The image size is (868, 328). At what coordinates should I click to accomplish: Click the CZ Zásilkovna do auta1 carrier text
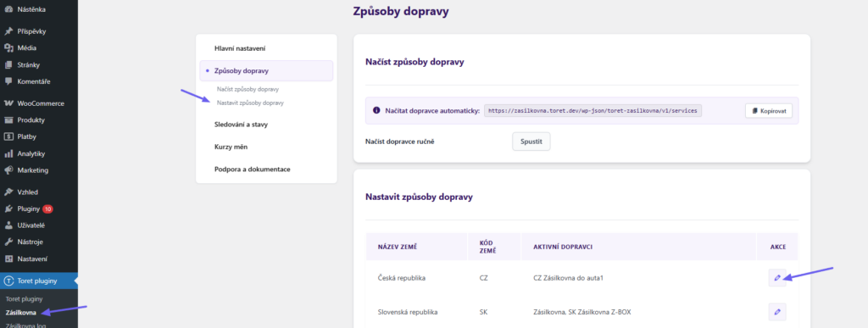point(568,278)
